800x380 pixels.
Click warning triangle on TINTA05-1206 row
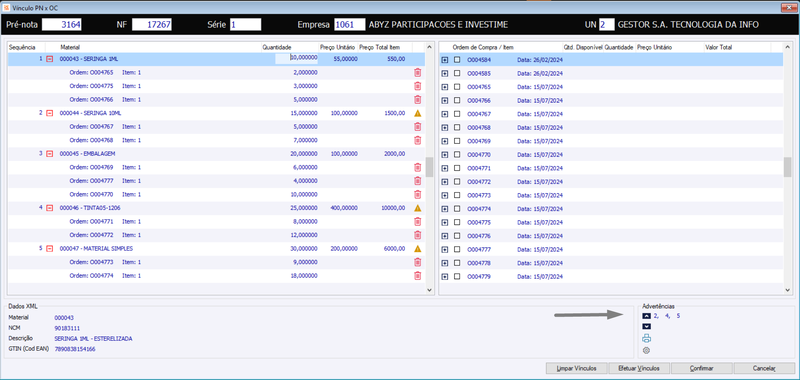point(417,208)
